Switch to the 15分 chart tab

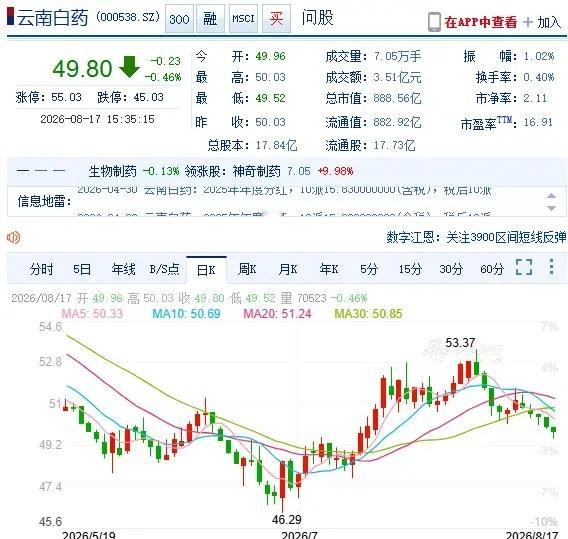(410, 270)
